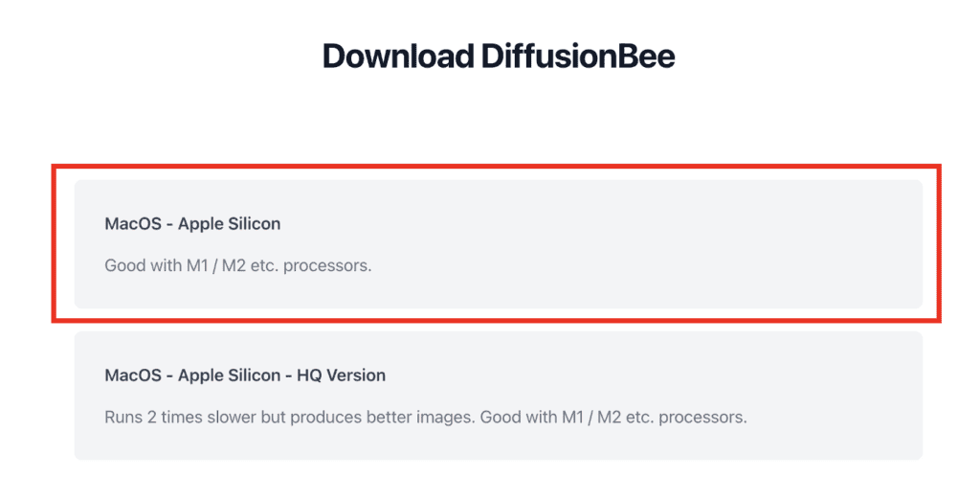Open the Apple Silicon HQ Version download card
Screen dimensions: 980x477
pos(498,396)
